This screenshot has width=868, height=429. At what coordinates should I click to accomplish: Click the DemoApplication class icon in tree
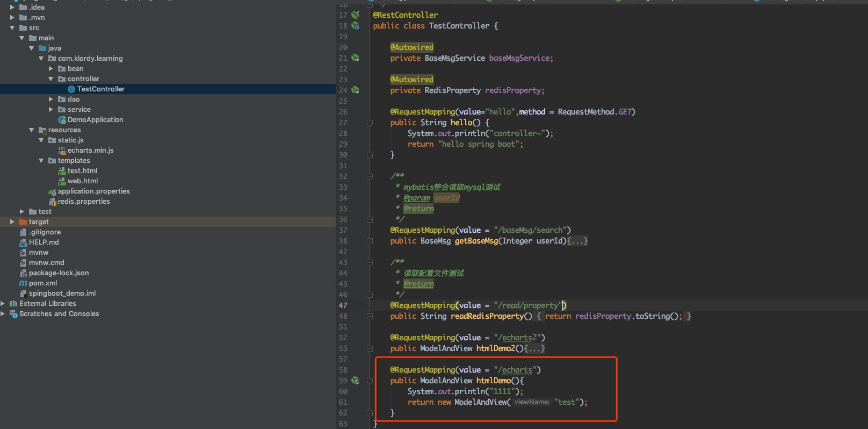tap(62, 120)
